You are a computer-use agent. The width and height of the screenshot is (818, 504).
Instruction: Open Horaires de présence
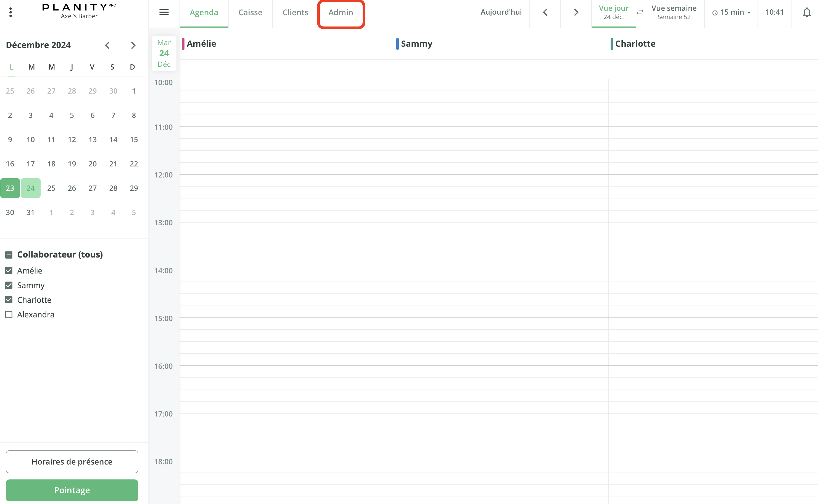tap(72, 461)
